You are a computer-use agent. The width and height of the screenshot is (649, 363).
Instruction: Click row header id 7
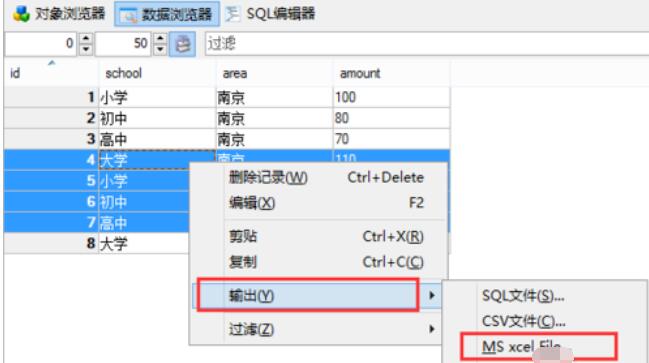51,223
